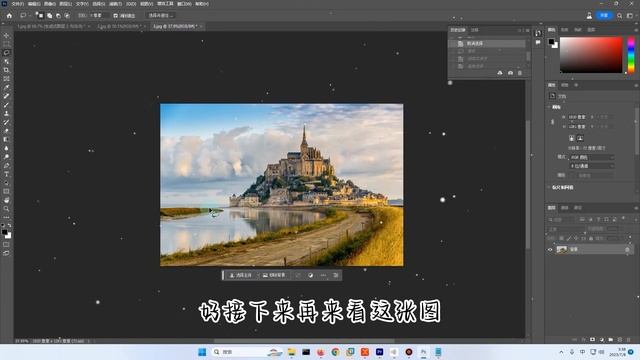This screenshot has width=640, height=360.
Task: Select the Gradient tool
Action: click(x=6, y=139)
